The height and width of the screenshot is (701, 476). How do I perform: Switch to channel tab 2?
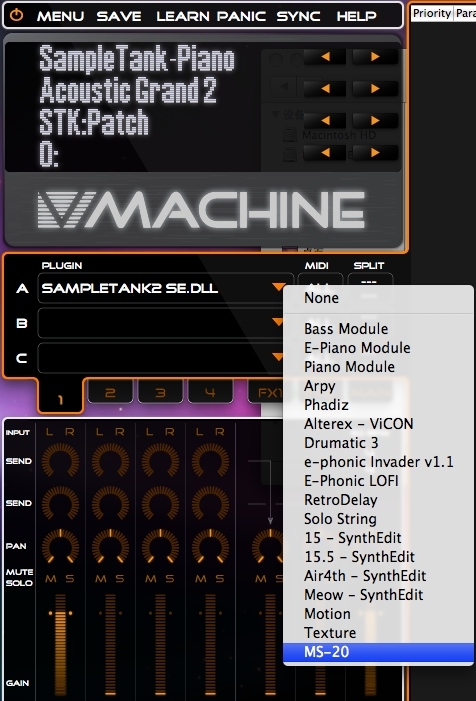[x=110, y=393]
